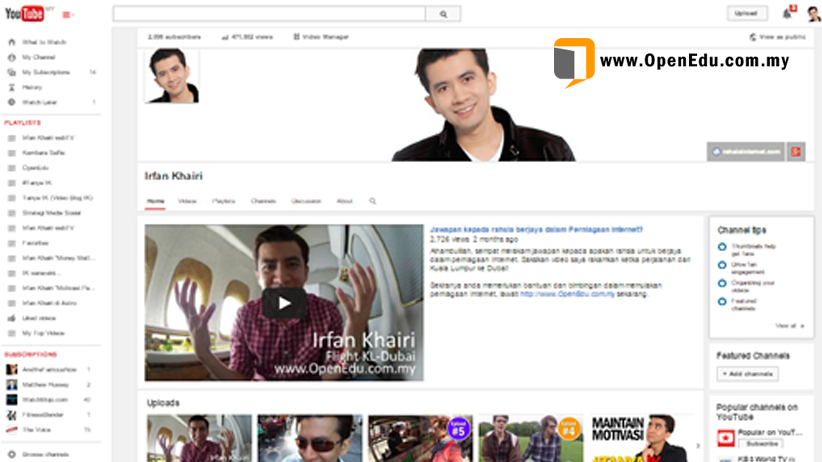The height and width of the screenshot is (462, 822).
Task: Select the Videos tab
Action: coord(187,201)
